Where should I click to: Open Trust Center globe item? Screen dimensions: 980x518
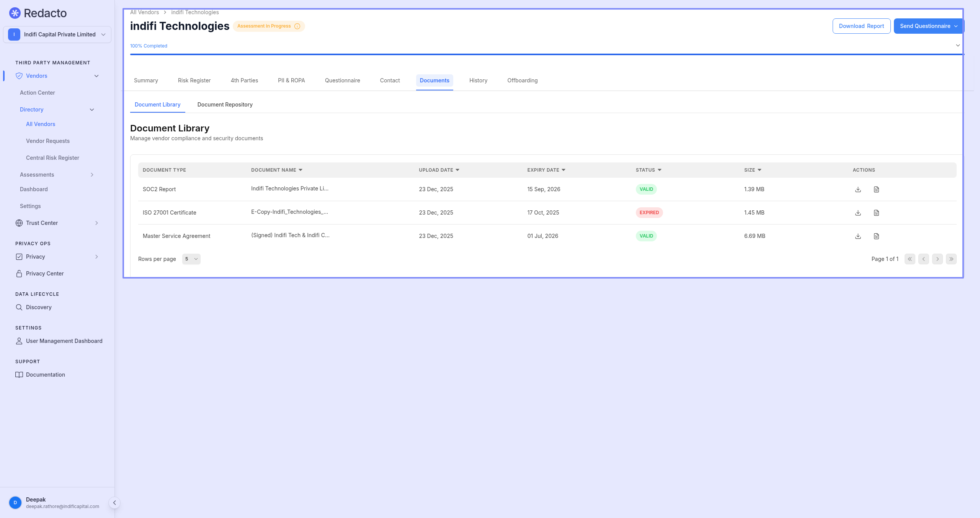(42, 223)
